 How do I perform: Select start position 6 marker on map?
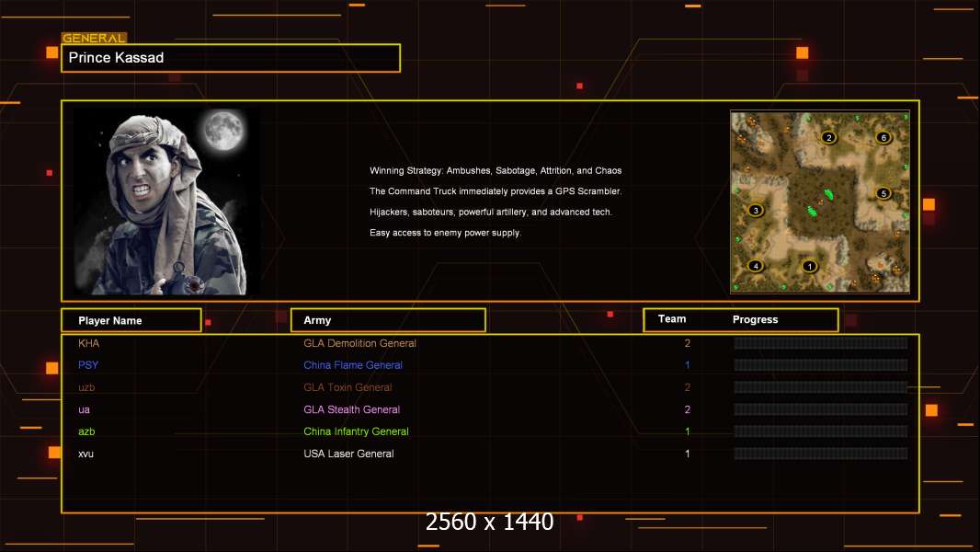click(x=883, y=138)
